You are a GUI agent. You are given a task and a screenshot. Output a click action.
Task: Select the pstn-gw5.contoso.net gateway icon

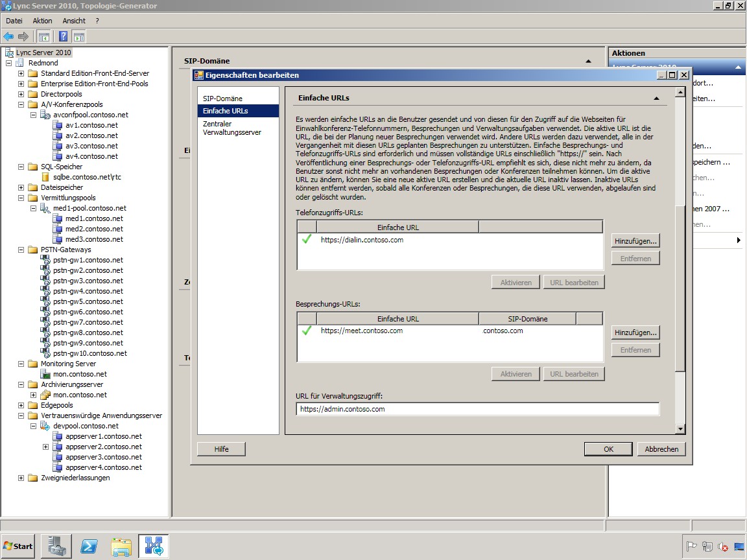click(45, 301)
